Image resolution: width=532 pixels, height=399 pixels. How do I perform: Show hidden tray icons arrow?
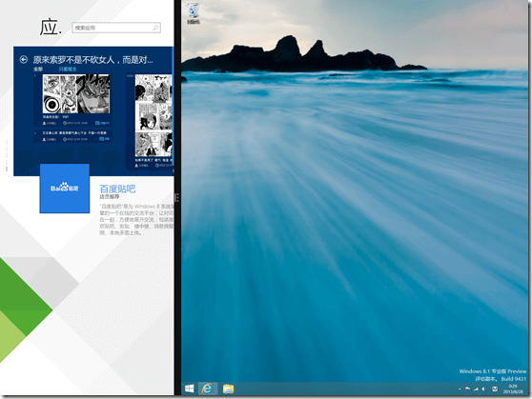pyautogui.click(x=460, y=389)
